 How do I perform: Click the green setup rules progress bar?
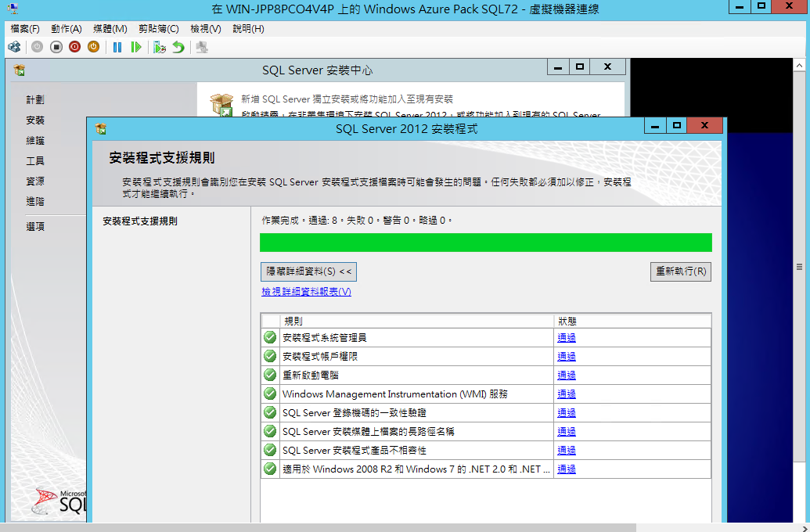pyautogui.click(x=485, y=243)
